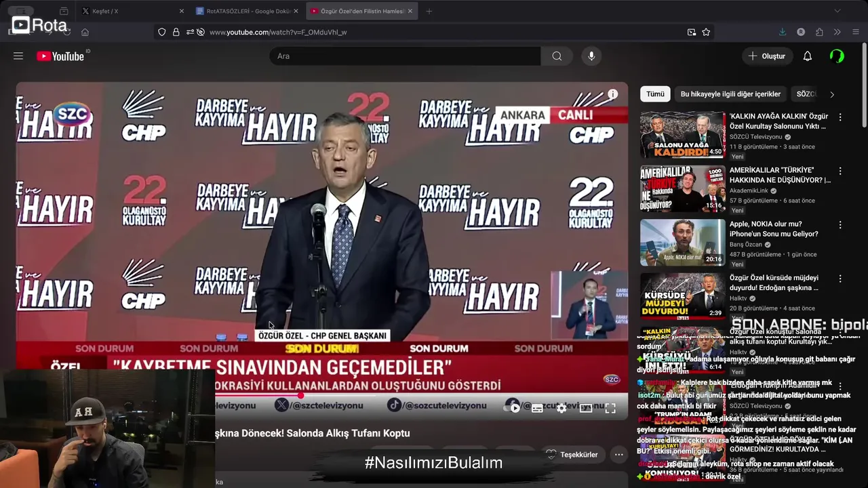Open 'Apple, NOKIA olur mu?' video title
The image size is (868, 488).
(x=774, y=229)
